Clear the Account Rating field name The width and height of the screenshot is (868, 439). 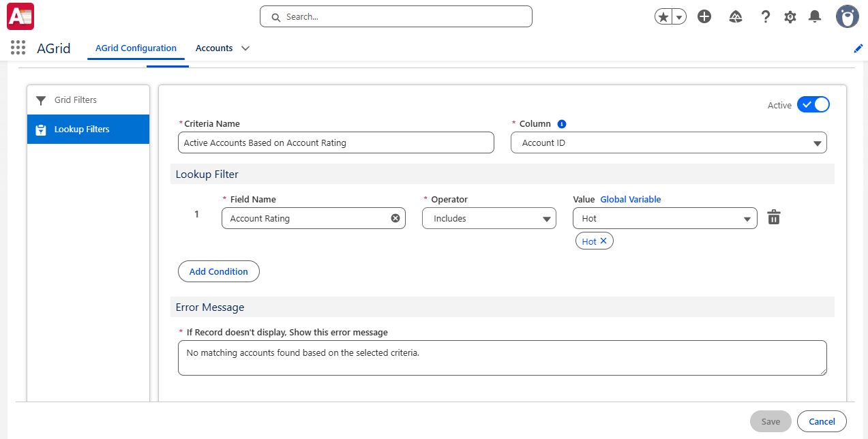click(x=395, y=218)
